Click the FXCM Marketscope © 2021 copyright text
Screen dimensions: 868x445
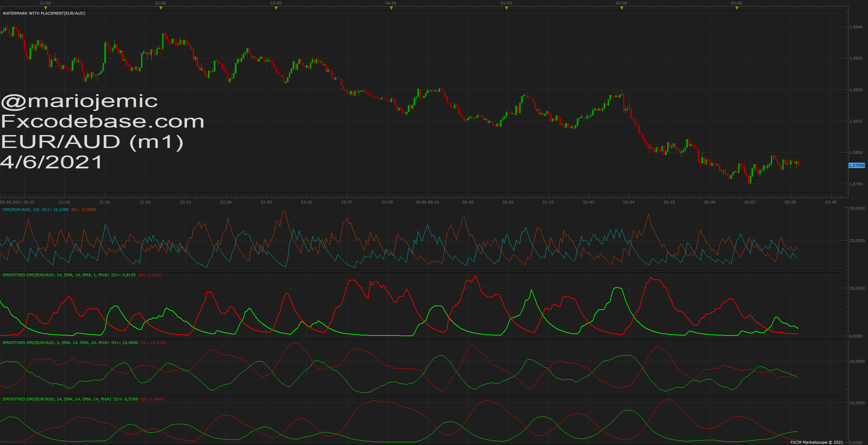817,442
